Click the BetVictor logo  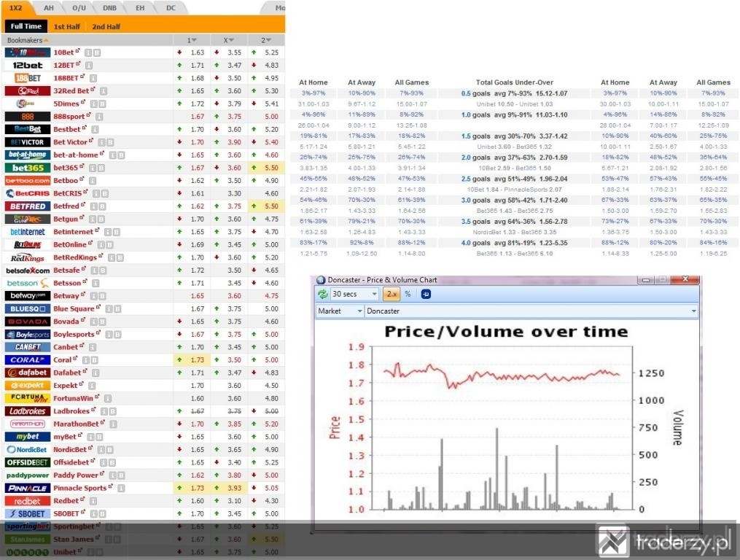point(28,142)
